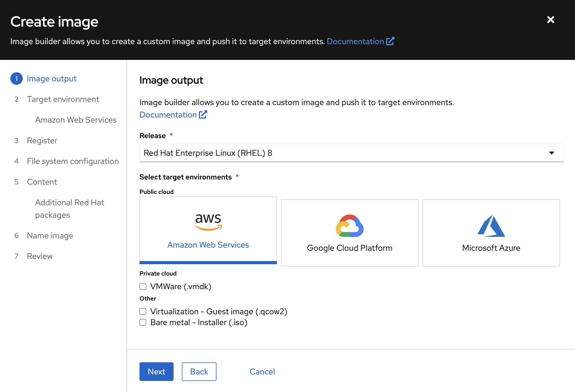Close the Create image dialog with X
Image resolution: width=575 pixels, height=392 pixels.
click(x=550, y=20)
